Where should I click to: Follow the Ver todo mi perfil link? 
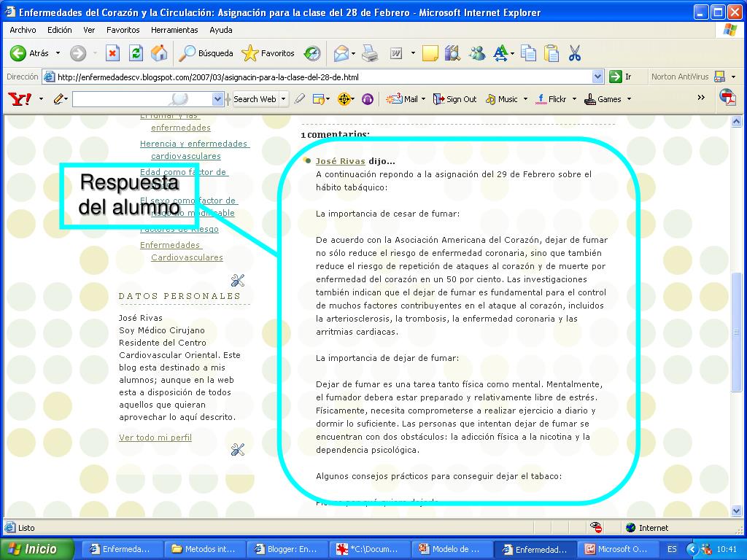tap(155, 437)
